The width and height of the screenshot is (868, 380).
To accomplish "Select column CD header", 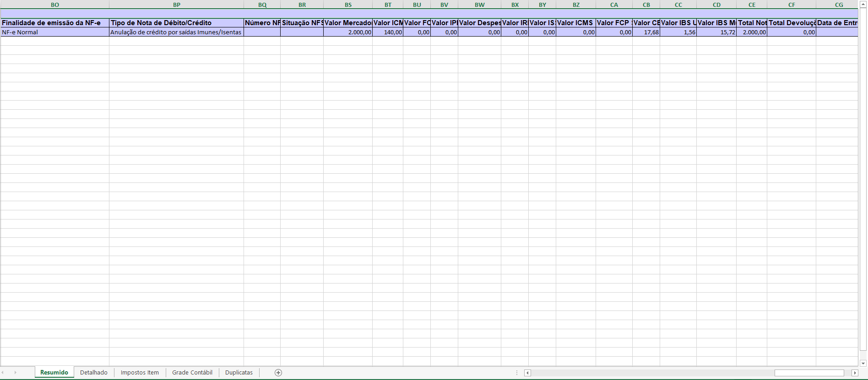I will tap(716, 5).
